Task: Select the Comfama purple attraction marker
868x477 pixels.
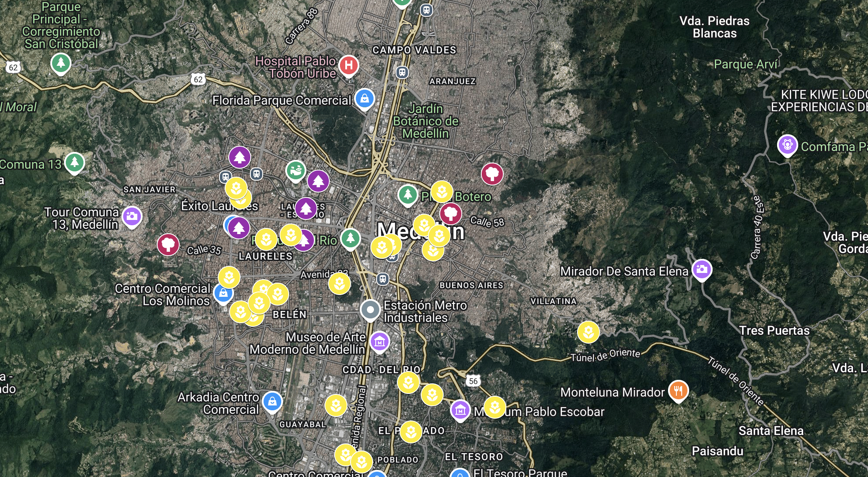Action: point(787,145)
